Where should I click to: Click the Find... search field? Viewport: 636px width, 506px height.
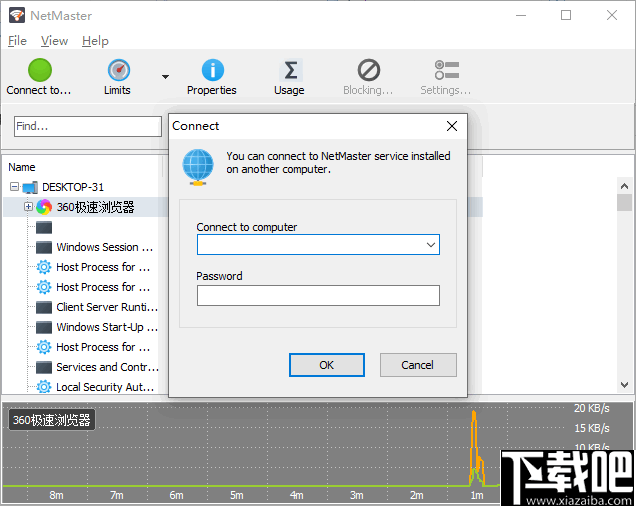click(88, 126)
